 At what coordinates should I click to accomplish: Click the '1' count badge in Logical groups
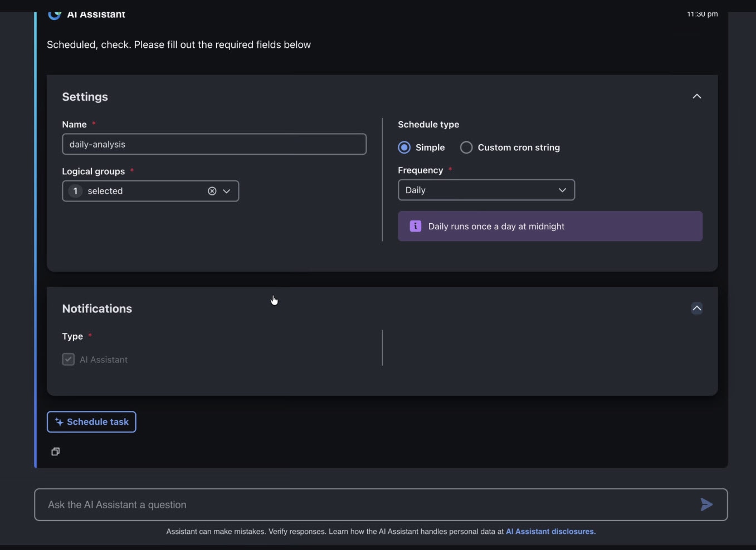coord(76,191)
